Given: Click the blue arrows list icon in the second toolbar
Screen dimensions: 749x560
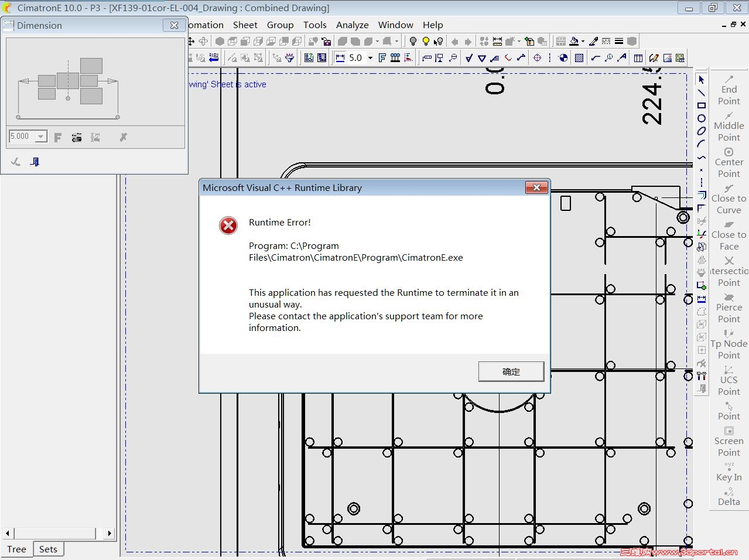Looking at the screenshot, I should click(x=214, y=57).
